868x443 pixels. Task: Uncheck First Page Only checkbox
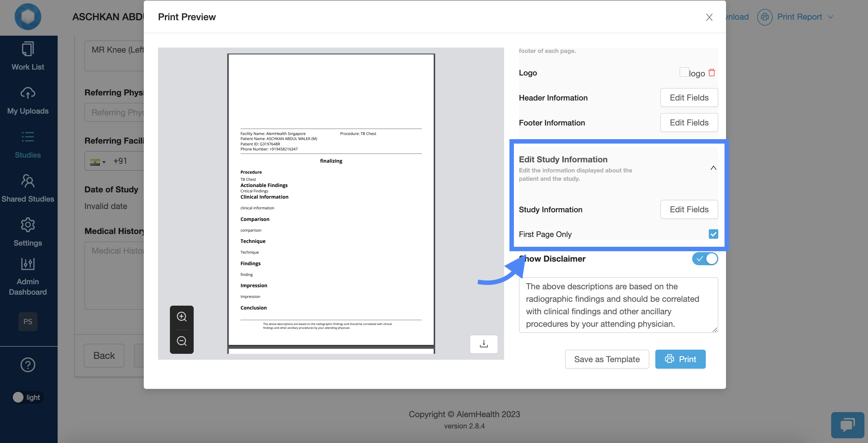(x=713, y=234)
